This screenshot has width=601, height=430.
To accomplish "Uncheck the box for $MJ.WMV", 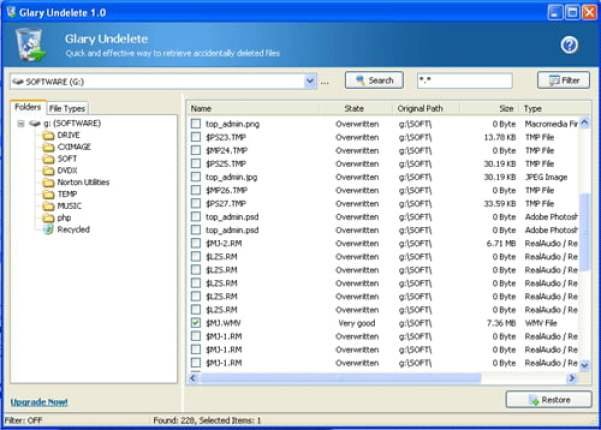I will coord(196,323).
